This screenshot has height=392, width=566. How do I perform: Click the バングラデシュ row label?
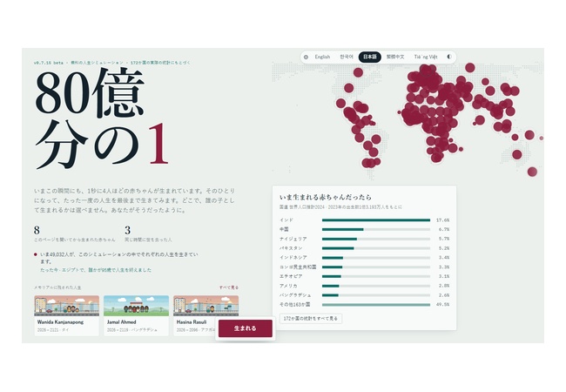(x=295, y=295)
